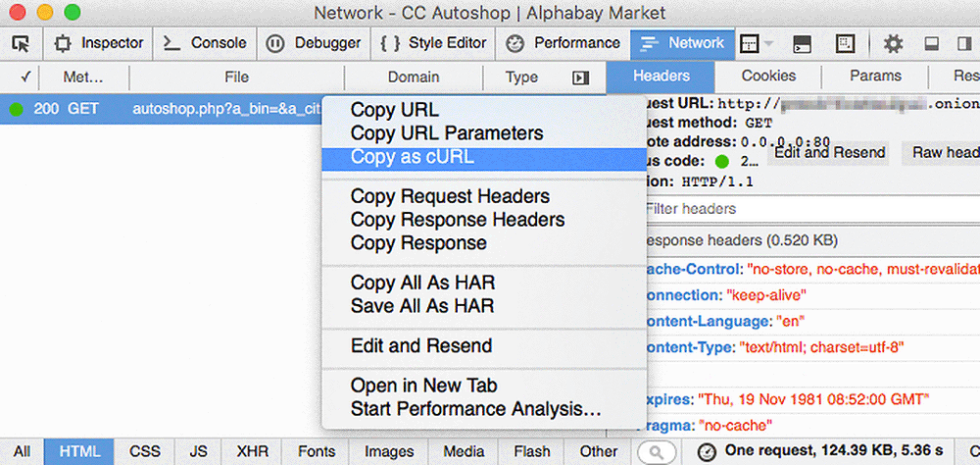Activate the element picker icon
Screen dimensions: 980x465
tap(22, 44)
